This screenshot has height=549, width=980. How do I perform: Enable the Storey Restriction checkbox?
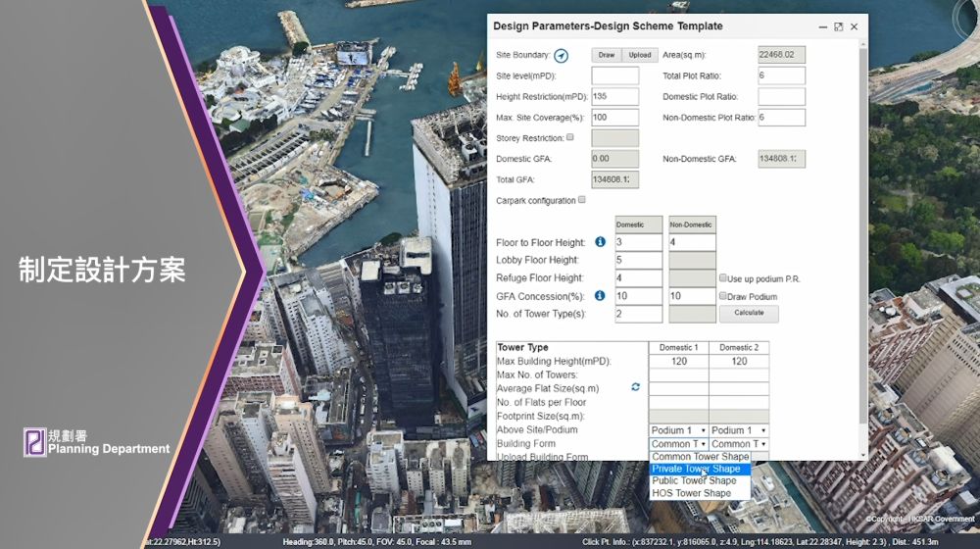pyautogui.click(x=570, y=138)
